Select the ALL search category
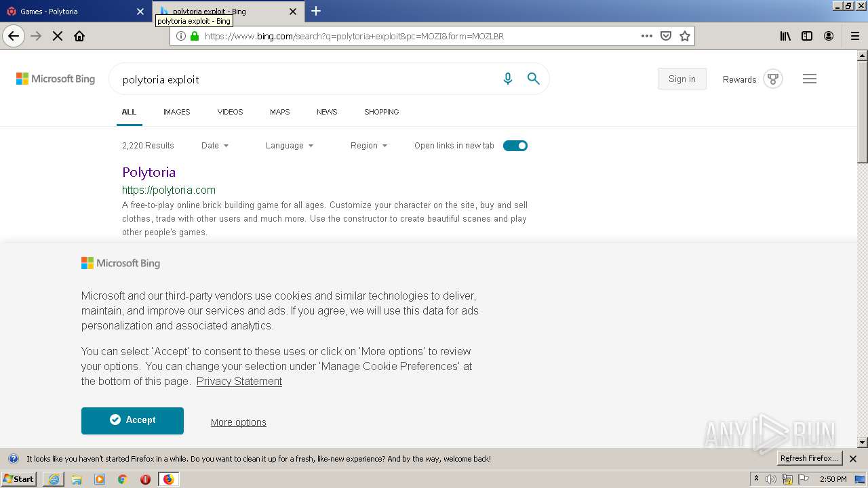The height and width of the screenshot is (488, 868). 129,112
